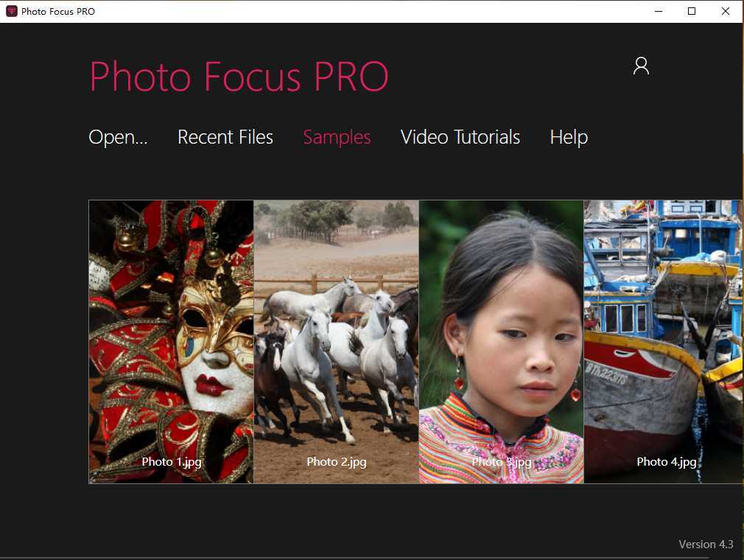
Task: Open the user account profile icon
Action: point(641,66)
